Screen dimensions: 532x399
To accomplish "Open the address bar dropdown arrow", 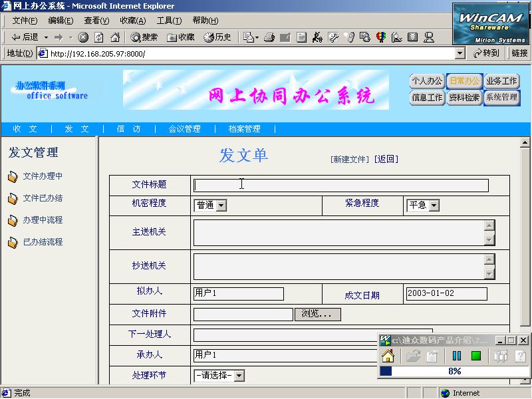I will [x=460, y=53].
